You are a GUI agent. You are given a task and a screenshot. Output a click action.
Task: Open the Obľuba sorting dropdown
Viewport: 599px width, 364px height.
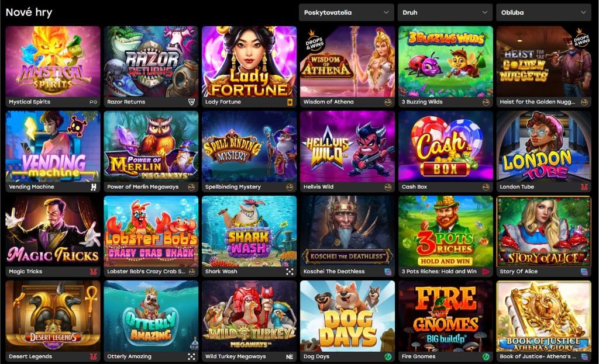543,12
